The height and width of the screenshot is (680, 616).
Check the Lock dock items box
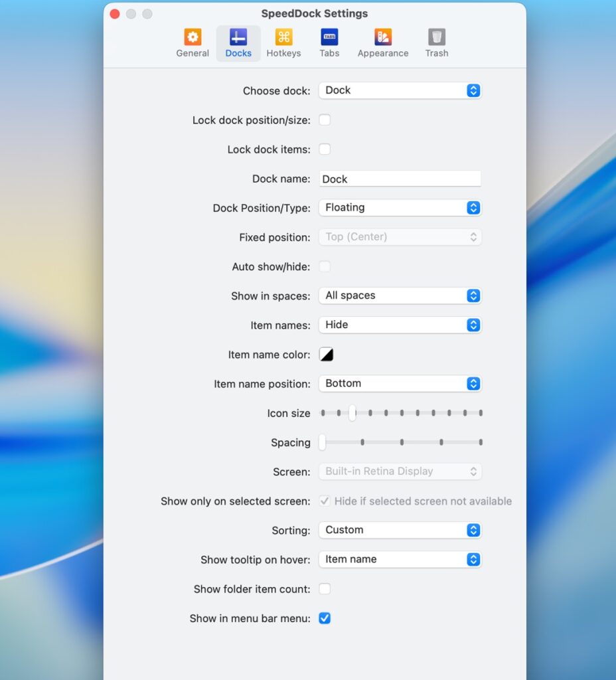[325, 149]
